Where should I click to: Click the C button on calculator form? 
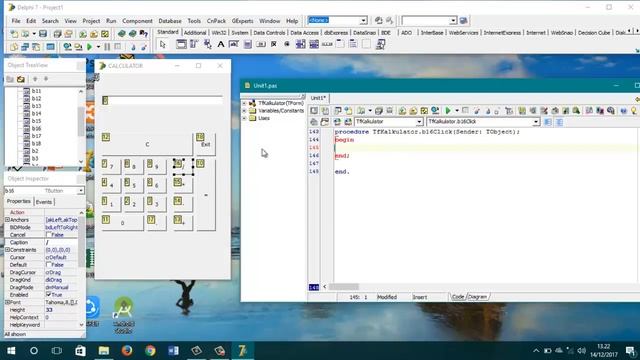pyautogui.click(x=147, y=144)
